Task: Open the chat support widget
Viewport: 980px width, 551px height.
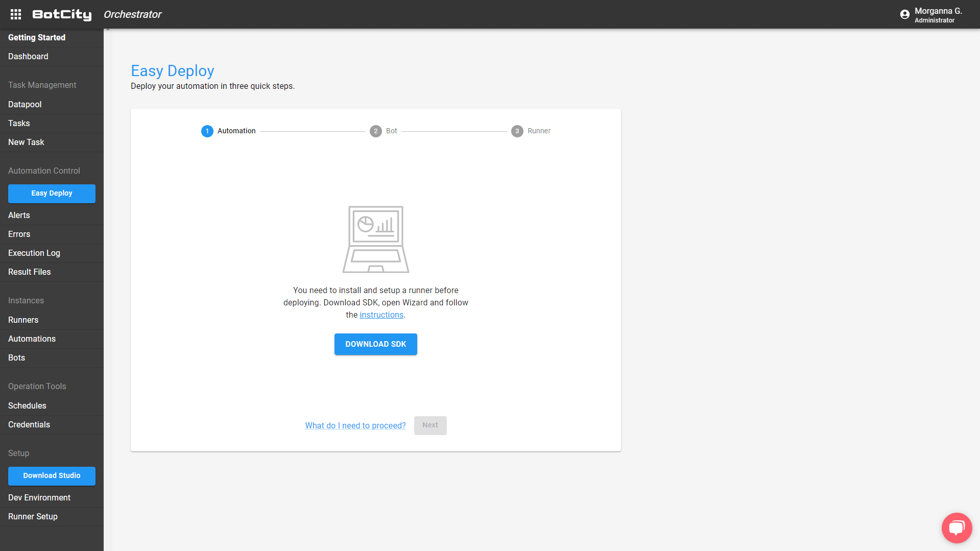Action: point(956,528)
